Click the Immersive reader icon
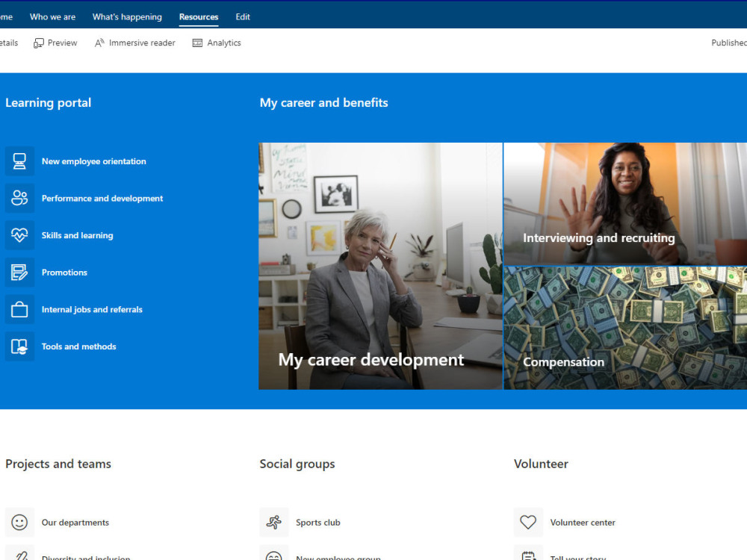The image size is (747, 560). click(99, 43)
